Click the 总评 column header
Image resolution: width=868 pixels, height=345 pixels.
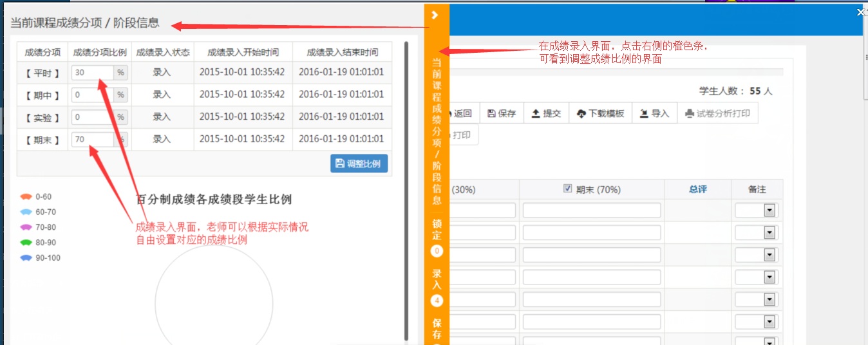[x=698, y=189]
